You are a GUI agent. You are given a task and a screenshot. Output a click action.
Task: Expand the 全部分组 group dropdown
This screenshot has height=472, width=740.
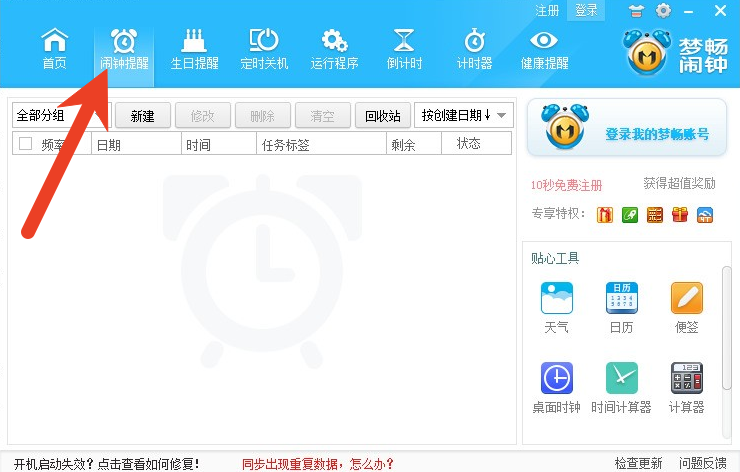point(62,116)
